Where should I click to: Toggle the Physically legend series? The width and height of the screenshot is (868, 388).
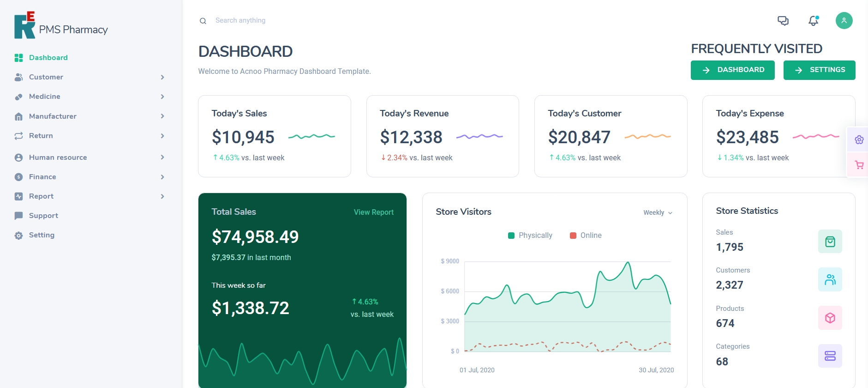click(x=530, y=236)
